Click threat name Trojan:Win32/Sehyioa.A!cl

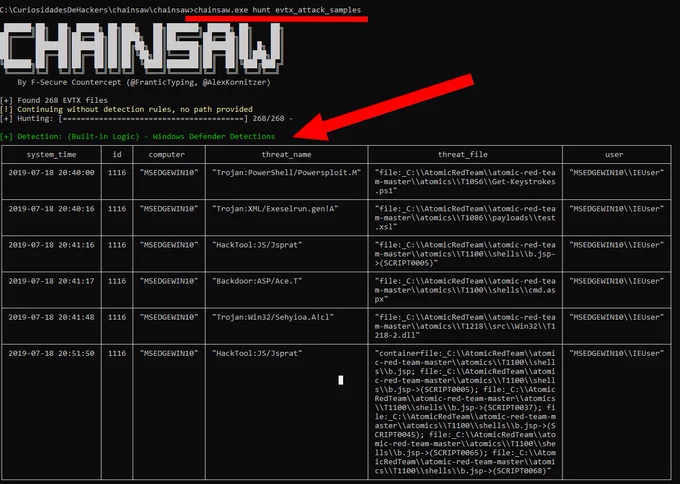coord(273,317)
